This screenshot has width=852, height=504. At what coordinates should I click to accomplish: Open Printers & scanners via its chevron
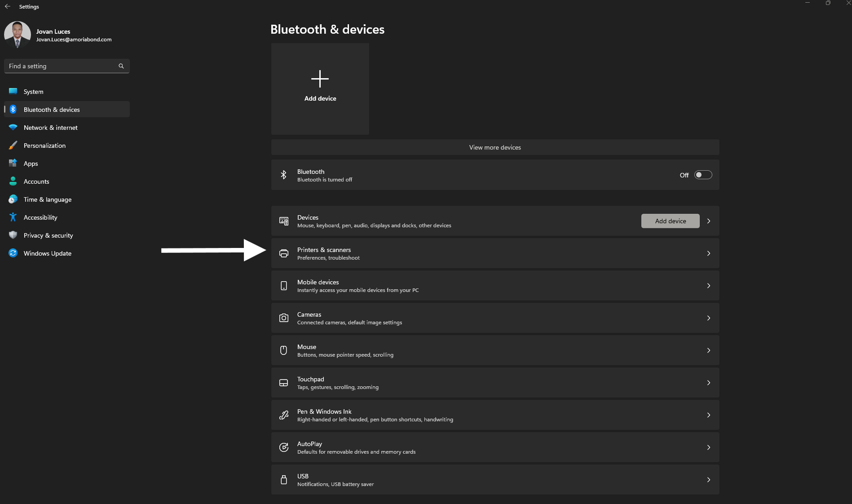tap(709, 253)
